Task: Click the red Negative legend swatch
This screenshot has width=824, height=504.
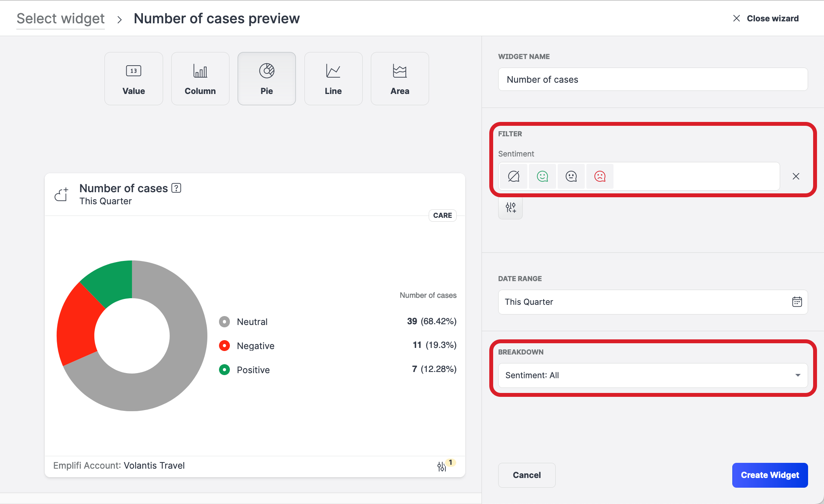Action: [x=224, y=346]
